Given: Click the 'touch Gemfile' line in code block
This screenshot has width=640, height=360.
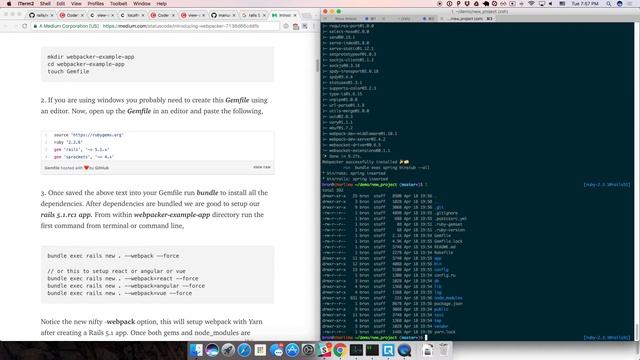Looking at the screenshot, I should [x=68, y=71].
